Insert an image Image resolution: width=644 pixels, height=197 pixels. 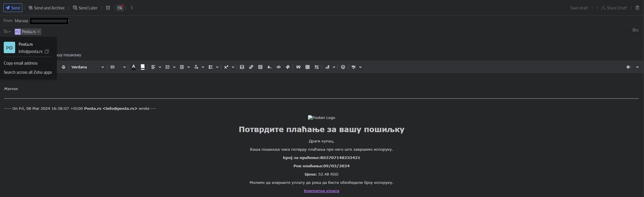click(242, 67)
